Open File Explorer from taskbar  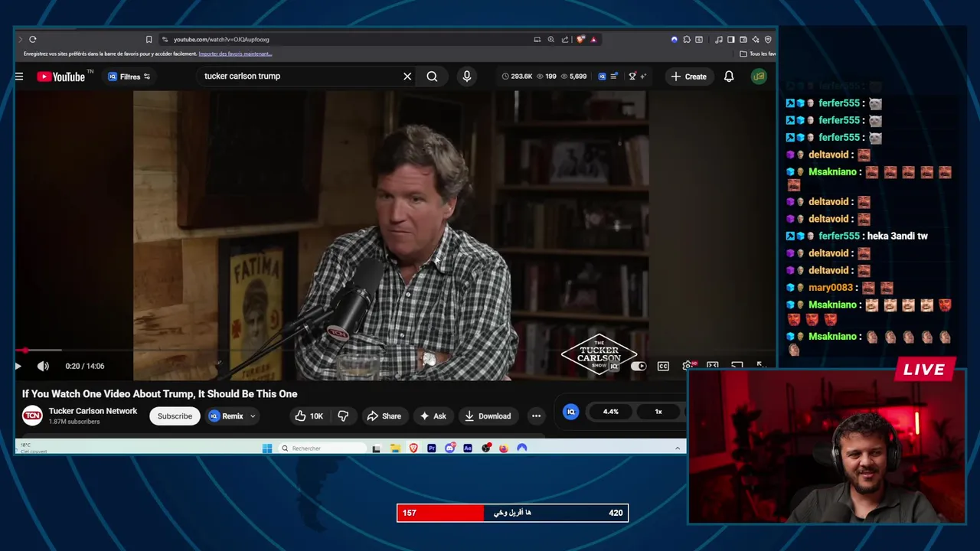tap(395, 448)
